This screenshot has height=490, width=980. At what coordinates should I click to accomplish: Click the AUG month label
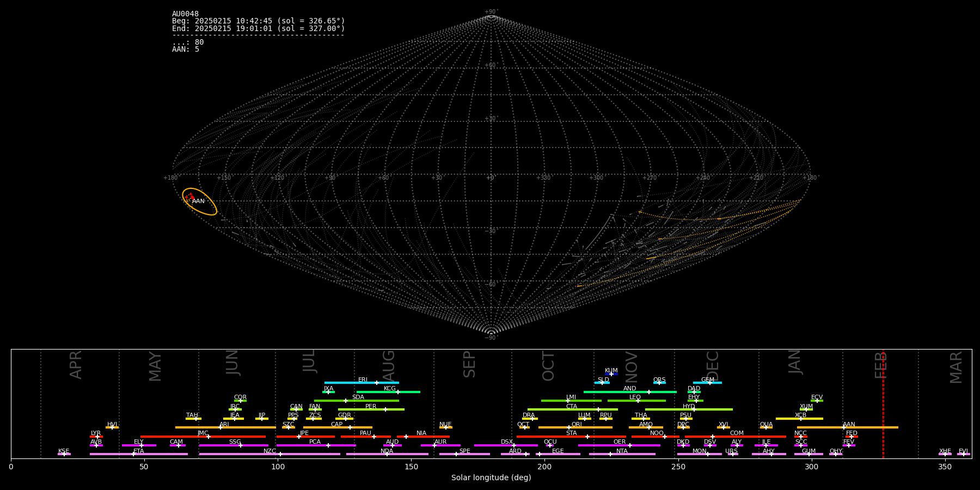pos(389,365)
